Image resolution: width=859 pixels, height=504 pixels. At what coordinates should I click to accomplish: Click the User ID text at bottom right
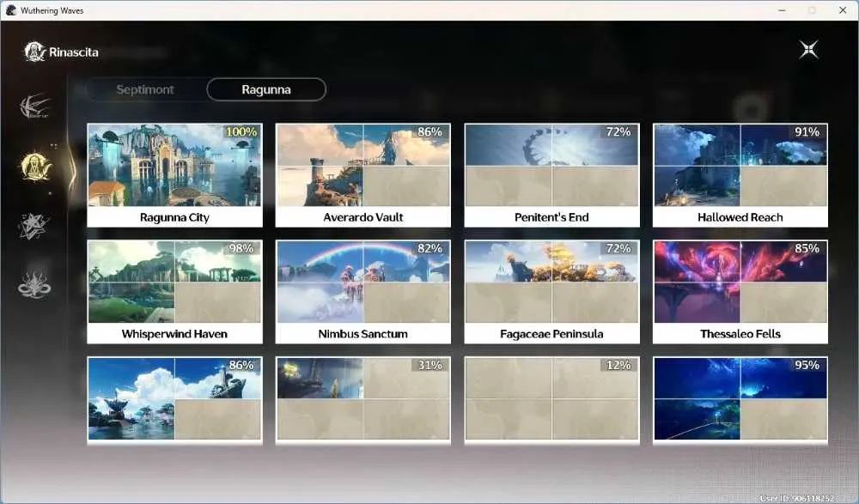point(796,498)
